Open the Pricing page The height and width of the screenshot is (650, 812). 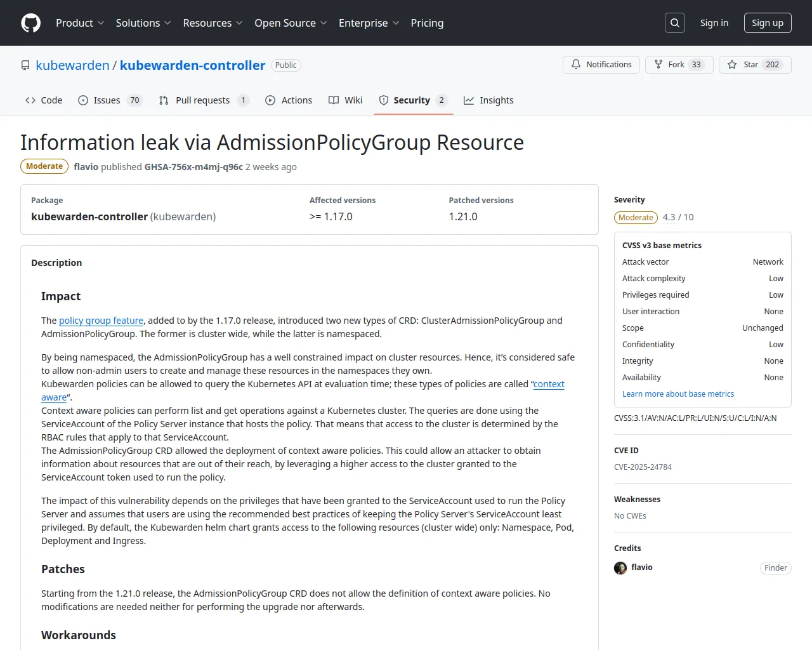[427, 23]
